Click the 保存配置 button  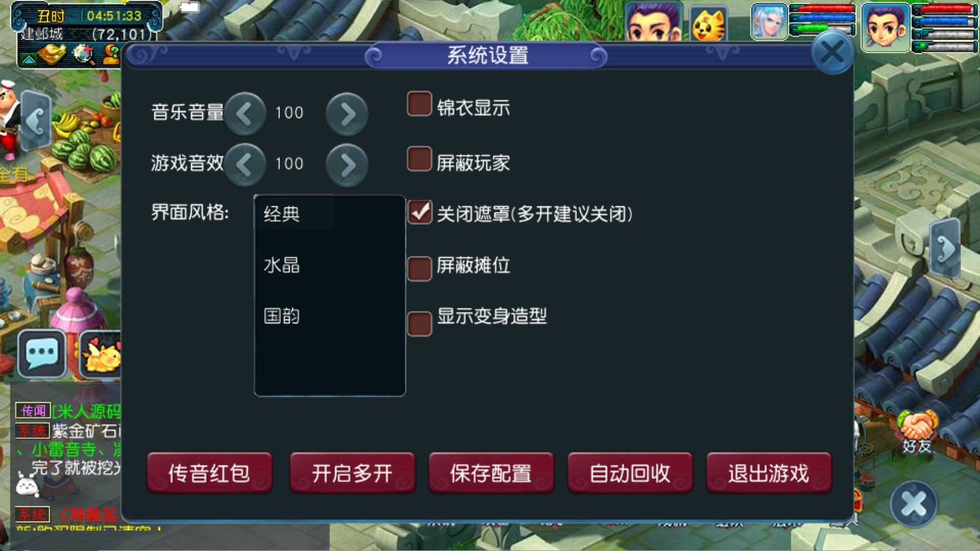tap(491, 473)
